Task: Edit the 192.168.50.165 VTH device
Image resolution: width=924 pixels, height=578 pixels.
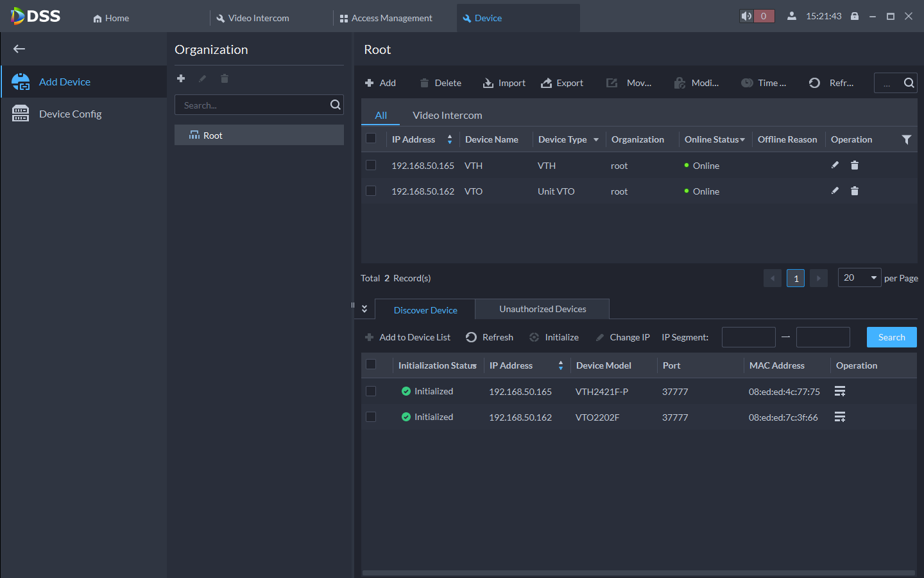Action: 835,165
